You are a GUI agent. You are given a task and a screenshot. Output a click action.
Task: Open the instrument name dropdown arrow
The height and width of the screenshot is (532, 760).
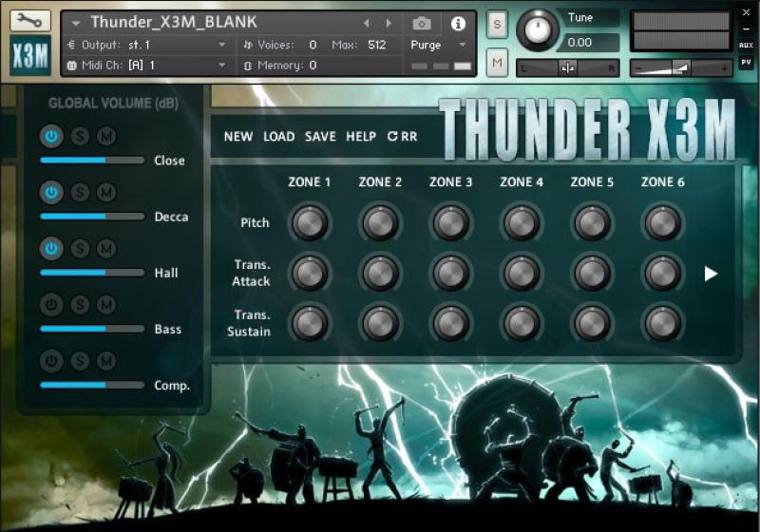pyautogui.click(x=76, y=23)
